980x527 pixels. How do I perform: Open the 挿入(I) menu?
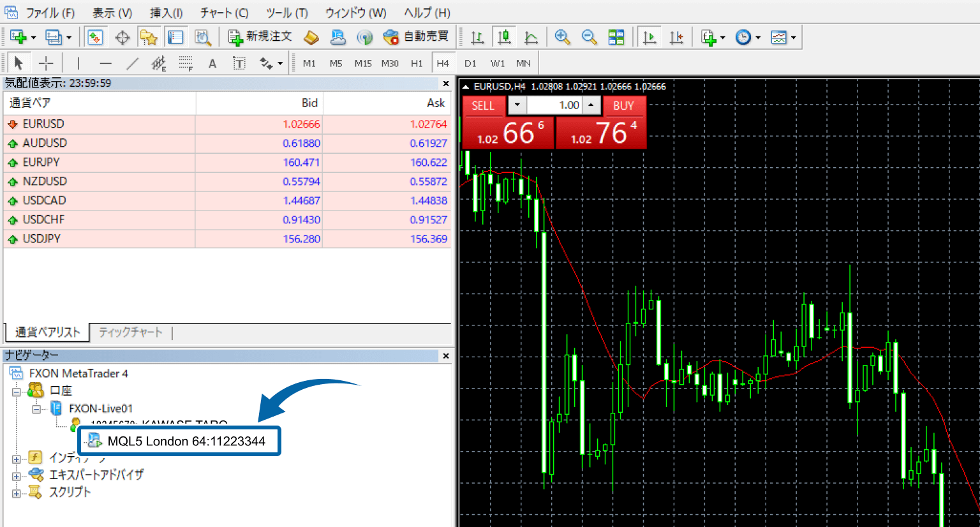click(x=167, y=13)
